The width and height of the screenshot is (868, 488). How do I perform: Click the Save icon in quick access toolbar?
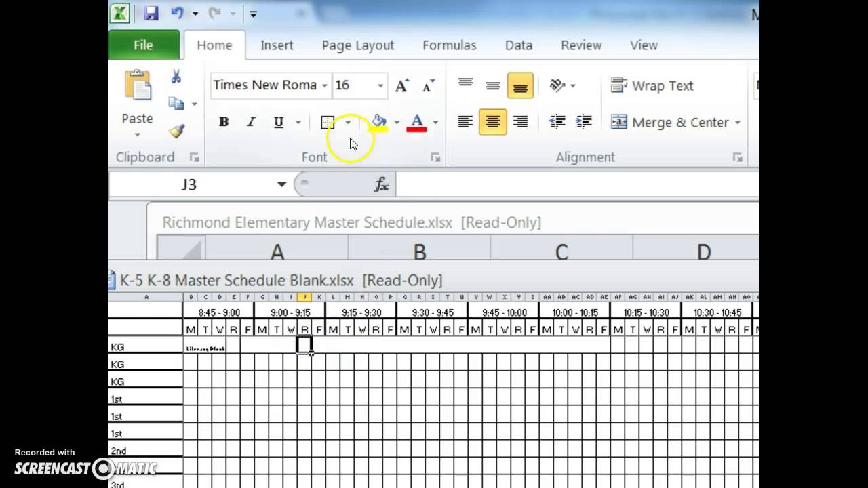coord(151,13)
